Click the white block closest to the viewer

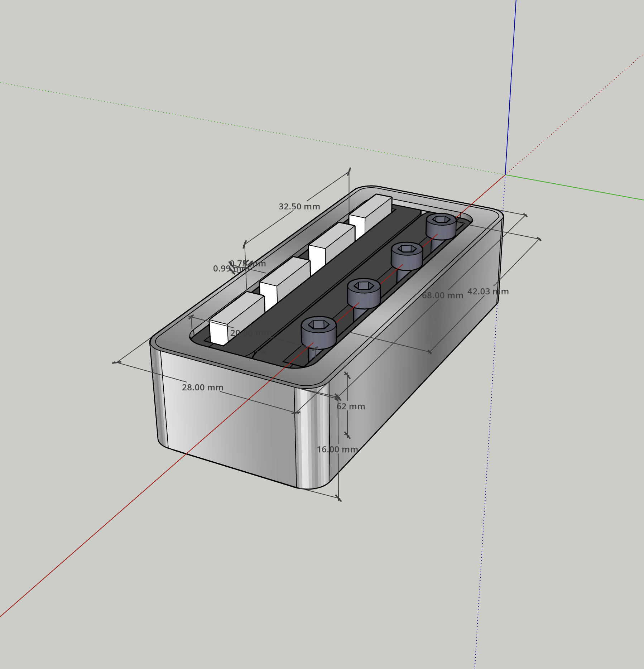click(236, 318)
